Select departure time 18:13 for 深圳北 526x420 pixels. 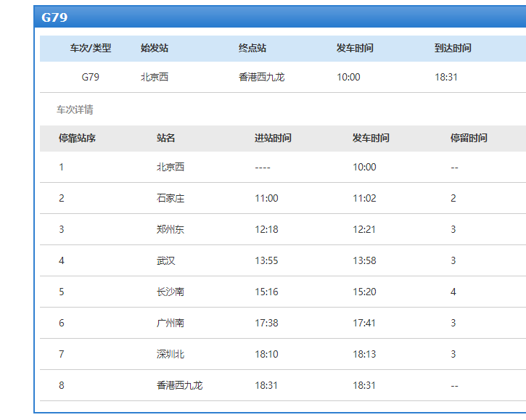coord(364,354)
